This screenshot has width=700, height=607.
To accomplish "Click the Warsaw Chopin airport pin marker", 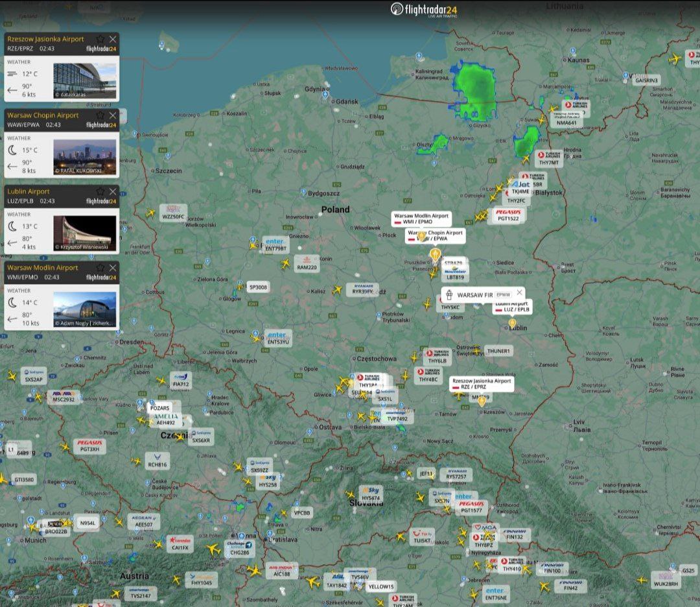I will click(436, 254).
